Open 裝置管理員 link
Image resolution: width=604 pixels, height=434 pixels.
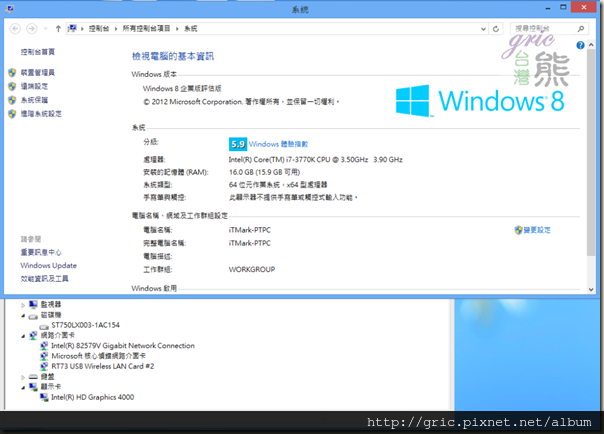tap(37, 72)
